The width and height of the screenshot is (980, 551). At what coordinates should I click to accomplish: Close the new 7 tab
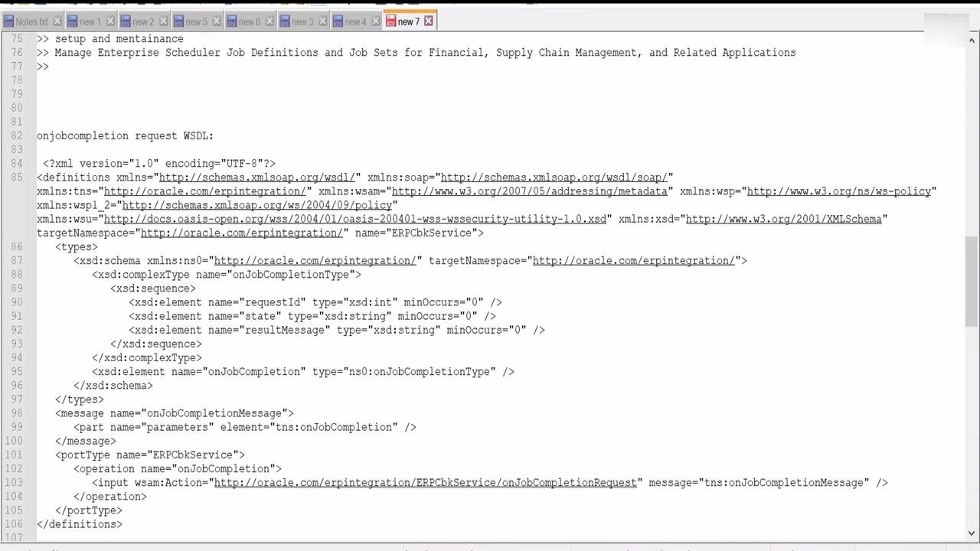pos(429,21)
